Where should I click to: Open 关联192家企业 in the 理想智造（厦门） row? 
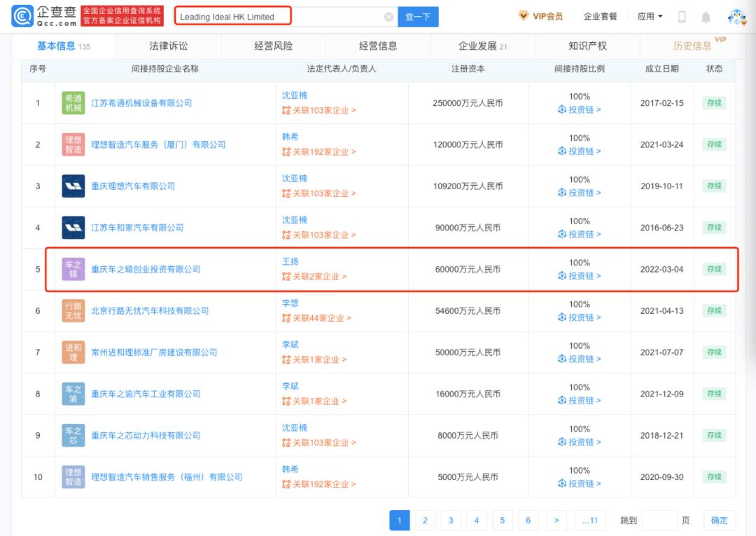pos(318,151)
